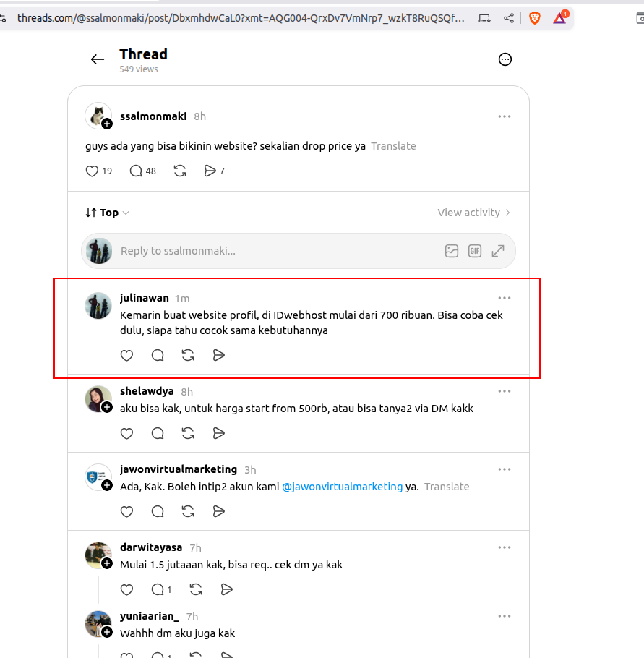Viewport: 644px width, 658px height.
Task: Repost the ssalmonmaki post
Action: click(180, 171)
